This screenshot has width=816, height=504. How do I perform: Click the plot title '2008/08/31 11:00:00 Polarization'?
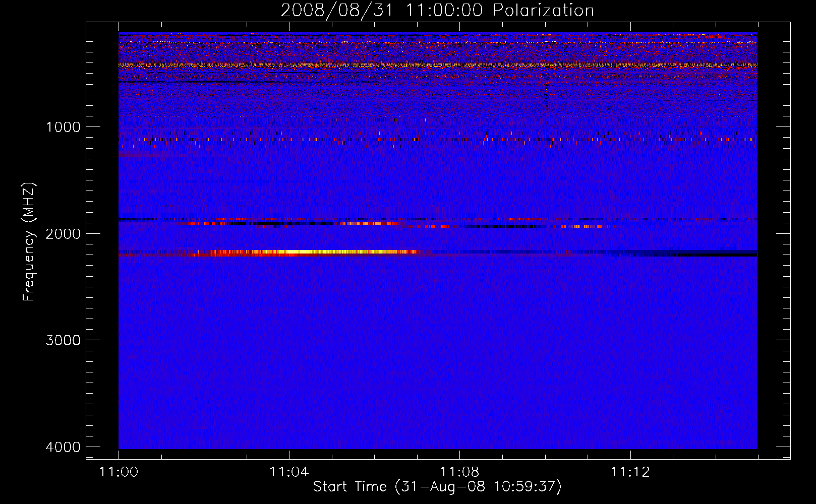pos(437,10)
